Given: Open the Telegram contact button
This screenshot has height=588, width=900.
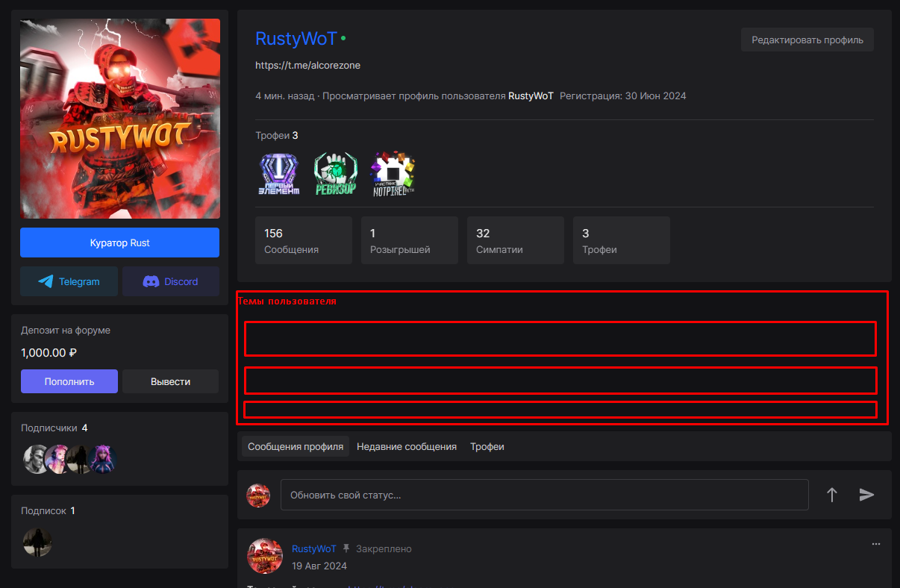Looking at the screenshot, I should [69, 281].
